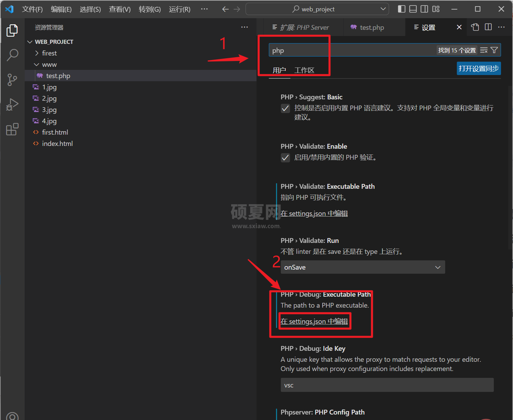Screen dimensions: 513x420
Task: Open the 查看(V) menu
Action: [x=120, y=9]
